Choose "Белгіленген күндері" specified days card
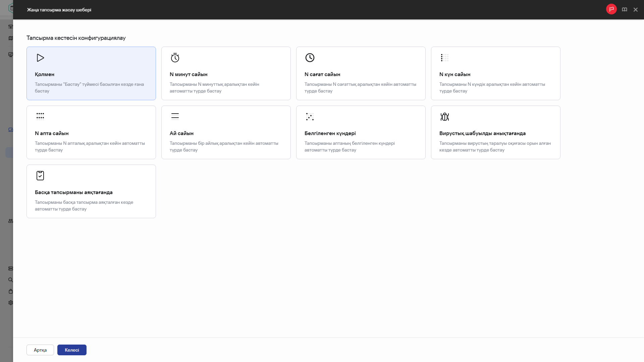The width and height of the screenshot is (644, 362). pos(361,133)
